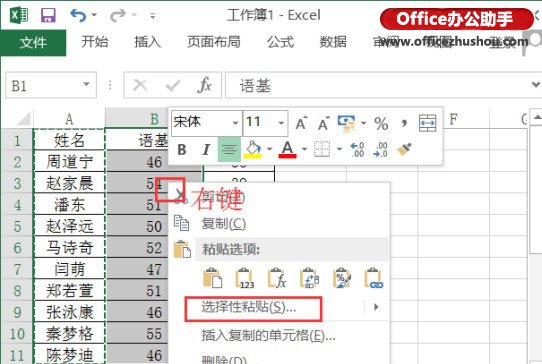The image size is (542, 364).
Task: Customize the quick access toolbar
Action: tap(152, 16)
